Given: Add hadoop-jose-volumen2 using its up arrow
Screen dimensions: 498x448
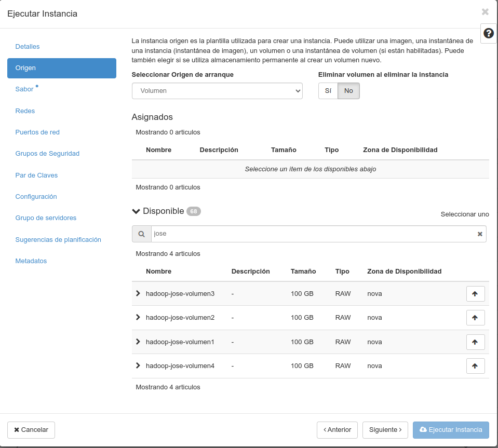Looking at the screenshot, I should click(475, 317).
